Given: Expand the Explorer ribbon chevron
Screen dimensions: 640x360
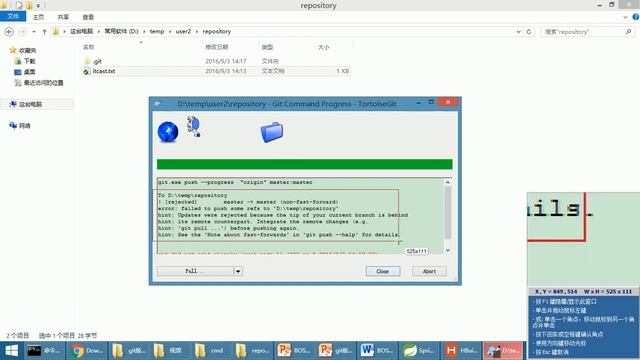Looking at the screenshot, I should (625, 17).
